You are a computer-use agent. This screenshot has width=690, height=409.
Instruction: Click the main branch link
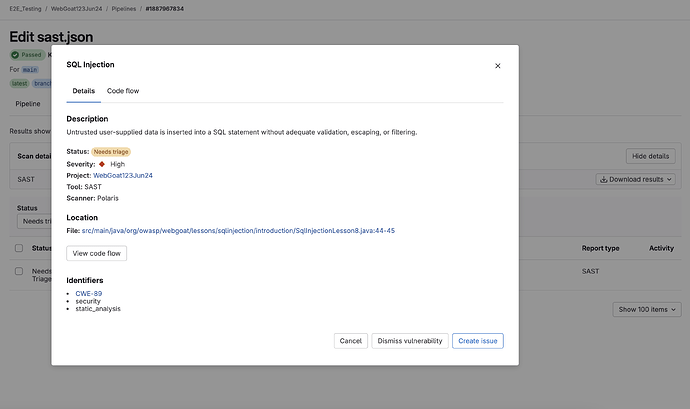pyautogui.click(x=30, y=70)
